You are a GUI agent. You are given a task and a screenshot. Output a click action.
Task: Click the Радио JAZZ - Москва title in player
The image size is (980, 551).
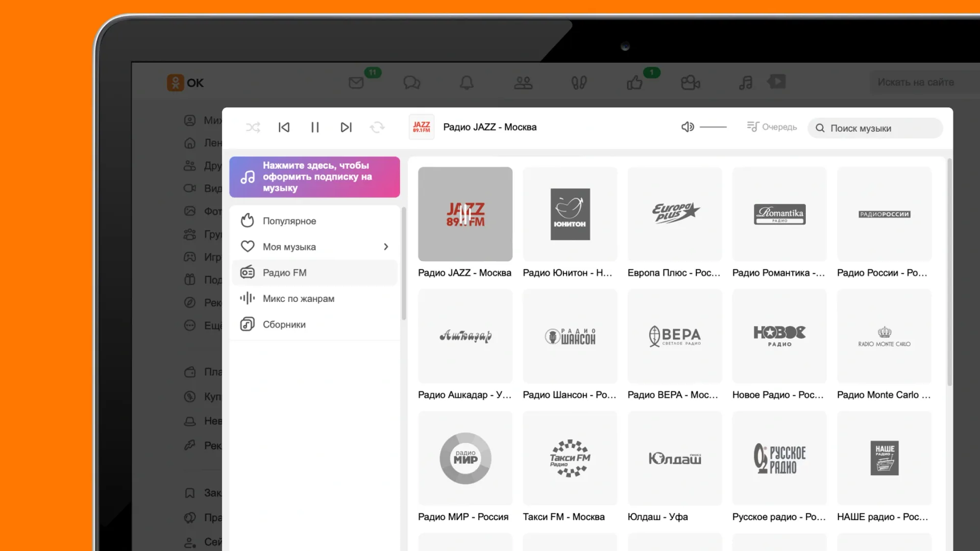[490, 127]
